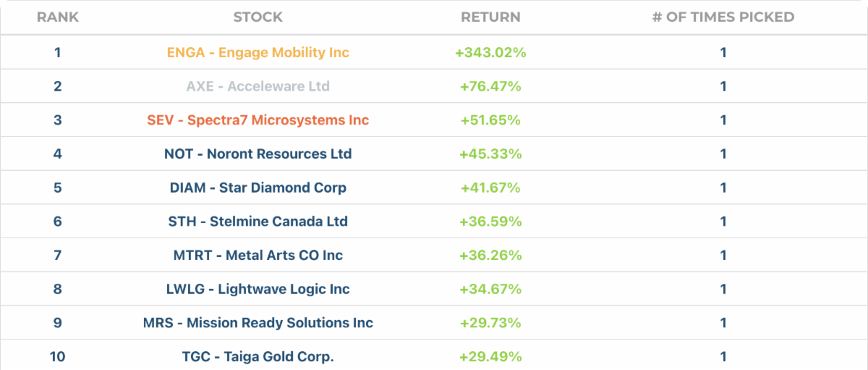Open TGC - Taiga Gold Corp. link

click(258, 356)
